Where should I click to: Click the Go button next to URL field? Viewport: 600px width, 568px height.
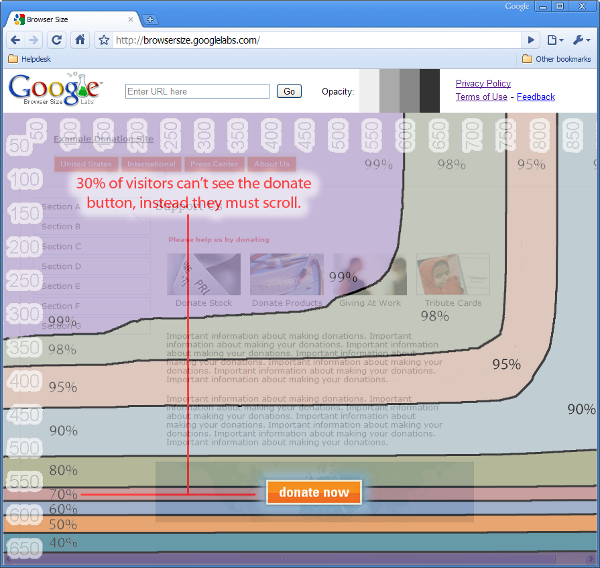289,91
